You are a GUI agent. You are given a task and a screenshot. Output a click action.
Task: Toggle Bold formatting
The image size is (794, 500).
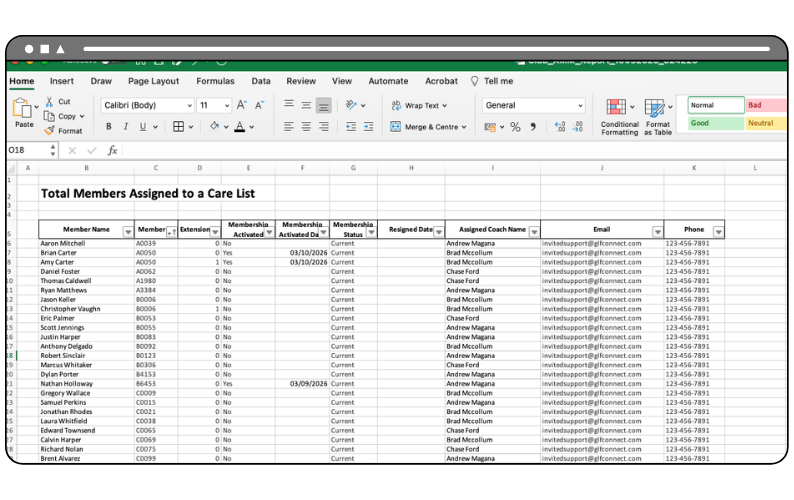[x=109, y=127]
